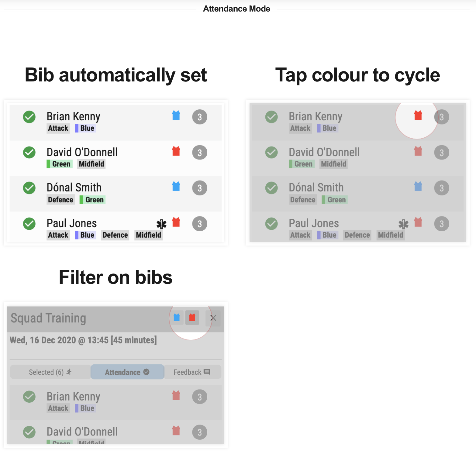This screenshot has width=476, height=451.
Task: Cycle the highlighted red bib for Brian Kenny
Action: (418, 115)
